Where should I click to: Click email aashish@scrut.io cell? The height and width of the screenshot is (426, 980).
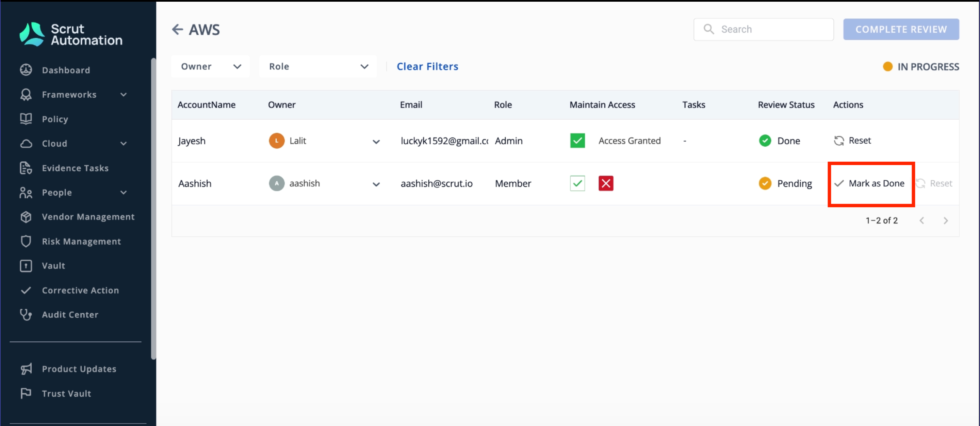tap(436, 183)
